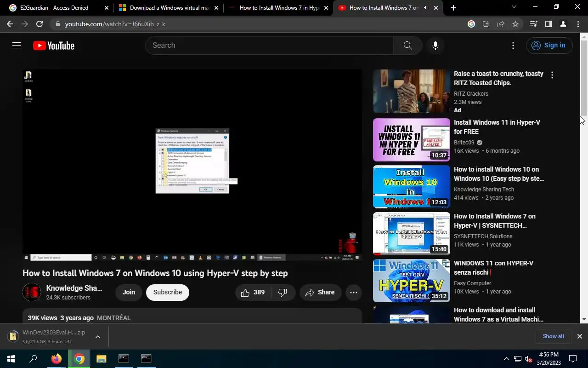588x368 pixels.
Task: Expand download item options chevron
Action: (98, 337)
